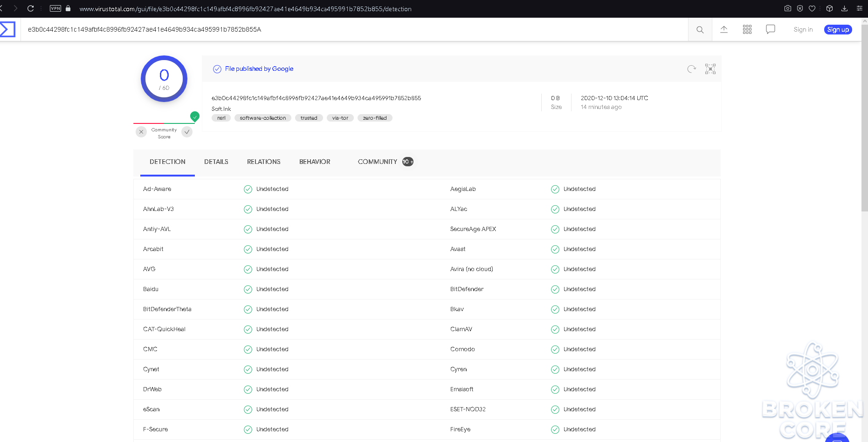Viewport: 868px width, 442px height.
Task: Switch to the DETECTION tab
Action: coord(167,162)
